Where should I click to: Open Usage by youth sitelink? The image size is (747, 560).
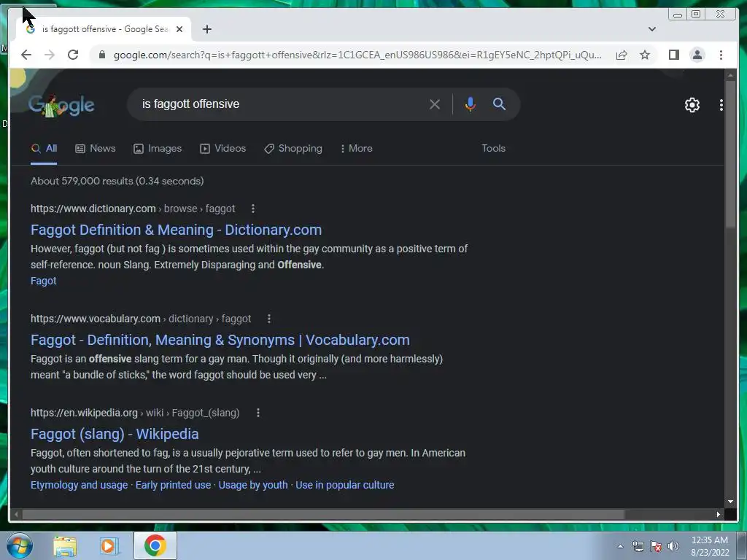click(x=253, y=485)
